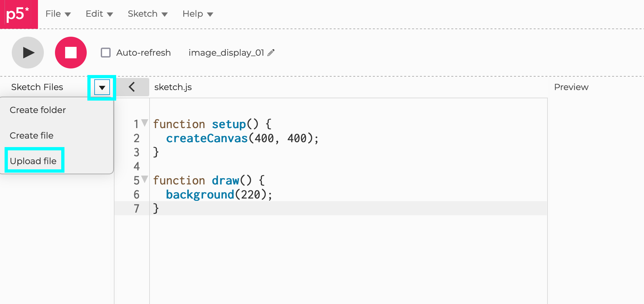Place cursor on createCanvas code line
644x304 pixels.
pos(242,138)
